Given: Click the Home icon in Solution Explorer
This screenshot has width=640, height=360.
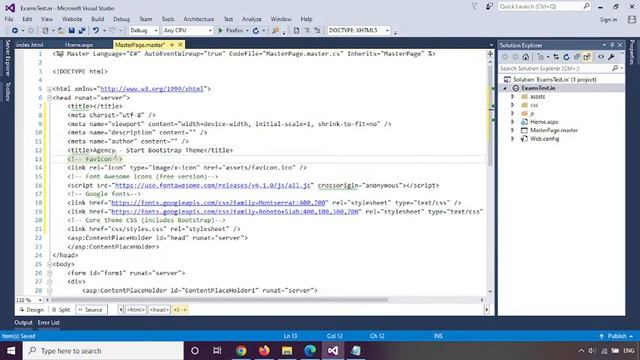Looking at the screenshot, I should click(x=526, y=57).
